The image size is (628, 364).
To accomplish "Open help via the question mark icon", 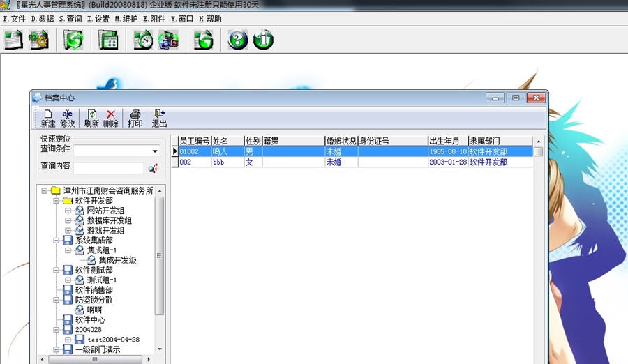I will coord(238,40).
